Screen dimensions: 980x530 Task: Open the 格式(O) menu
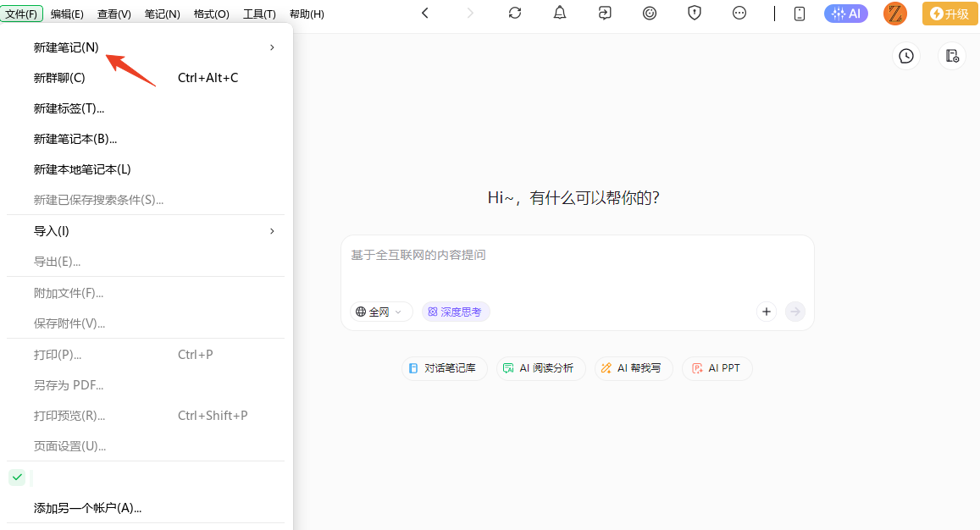pyautogui.click(x=211, y=14)
